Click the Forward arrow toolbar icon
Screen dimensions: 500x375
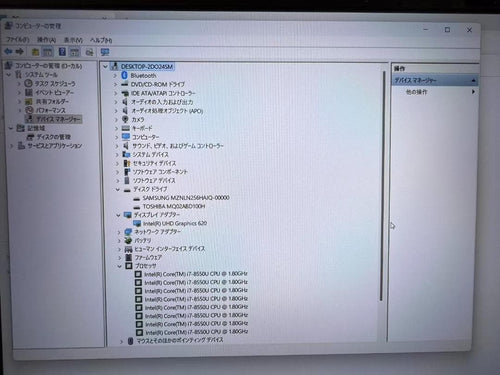coord(20,51)
